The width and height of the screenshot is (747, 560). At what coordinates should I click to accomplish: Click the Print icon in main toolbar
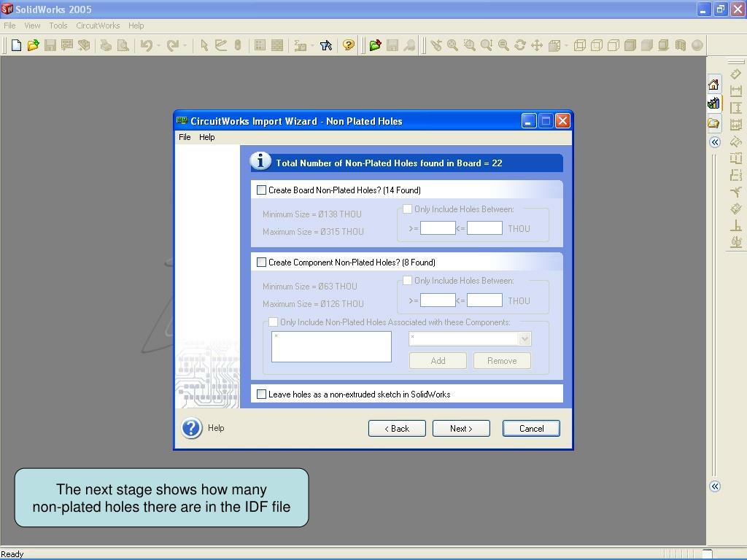pyautogui.click(x=106, y=45)
